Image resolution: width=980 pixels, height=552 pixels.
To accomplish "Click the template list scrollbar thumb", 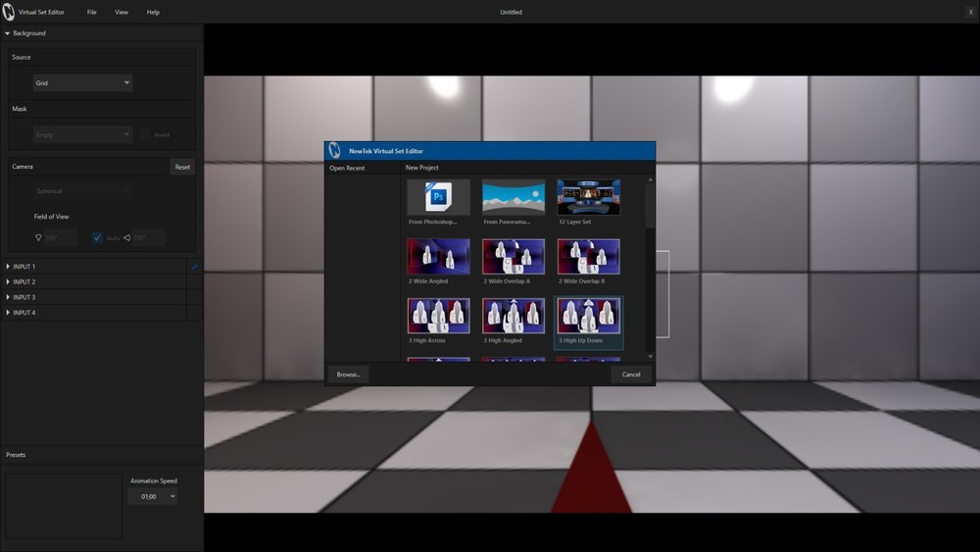I will point(650,206).
